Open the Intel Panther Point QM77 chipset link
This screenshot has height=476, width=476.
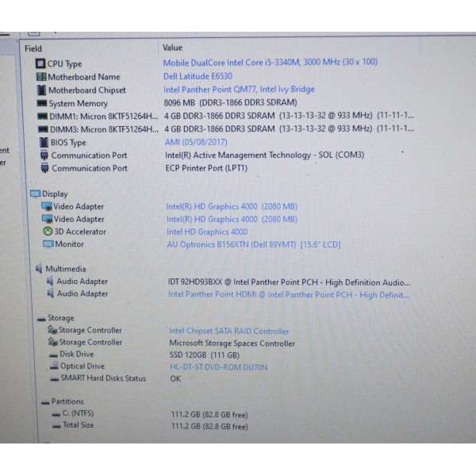(x=239, y=89)
